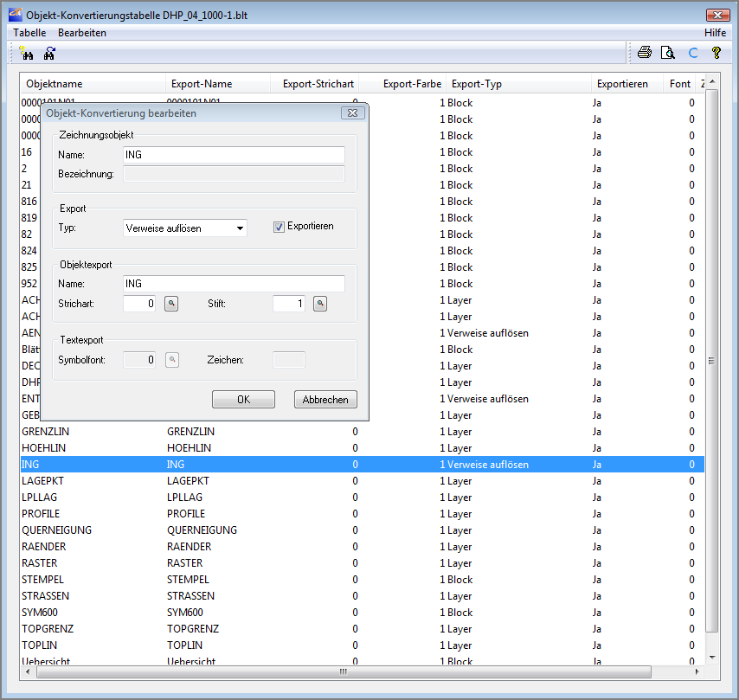Confirm the dialog with OK
Screen dimensions: 739x700
(243, 399)
